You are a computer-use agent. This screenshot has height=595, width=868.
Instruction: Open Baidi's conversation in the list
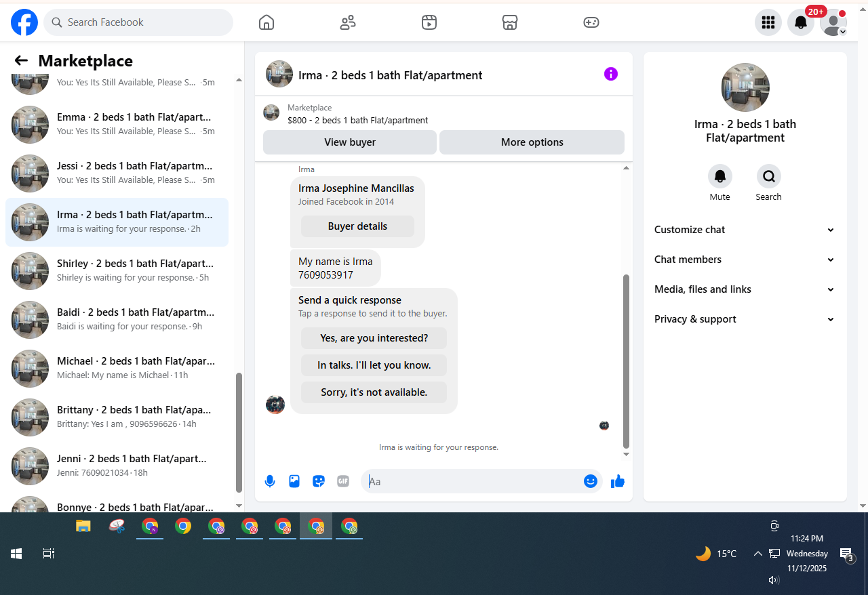[117, 320]
